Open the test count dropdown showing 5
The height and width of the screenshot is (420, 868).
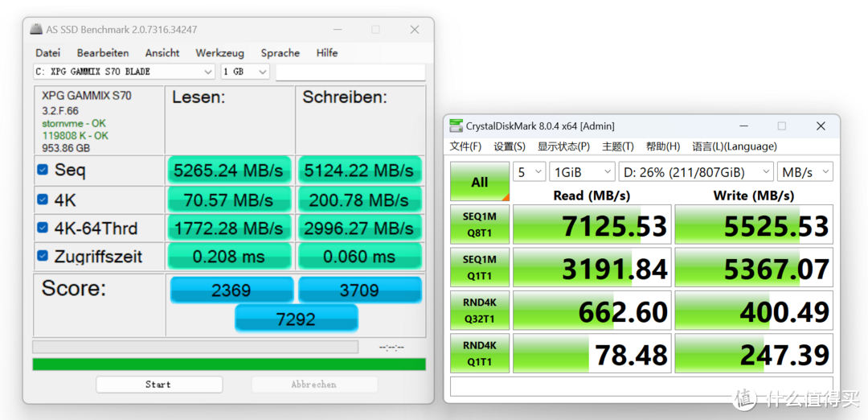pyautogui.click(x=530, y=171)
